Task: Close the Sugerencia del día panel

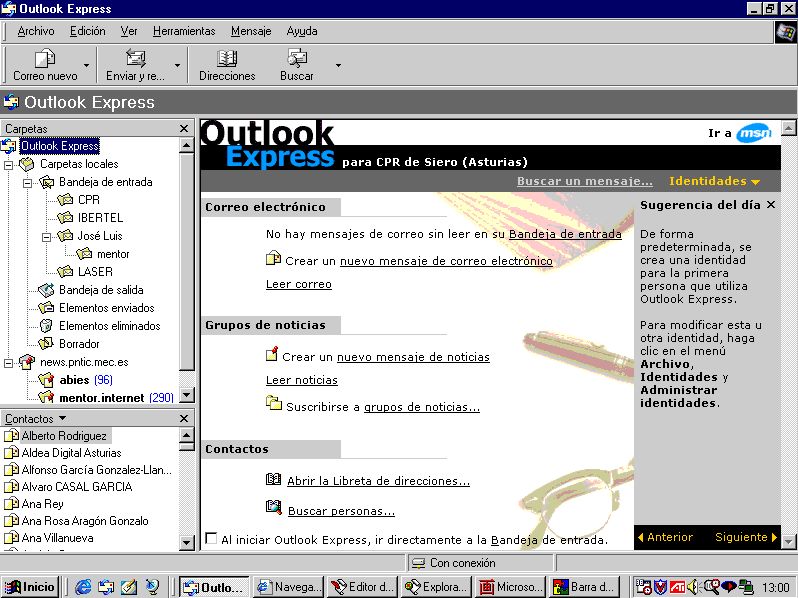Action: pos(771,205)
